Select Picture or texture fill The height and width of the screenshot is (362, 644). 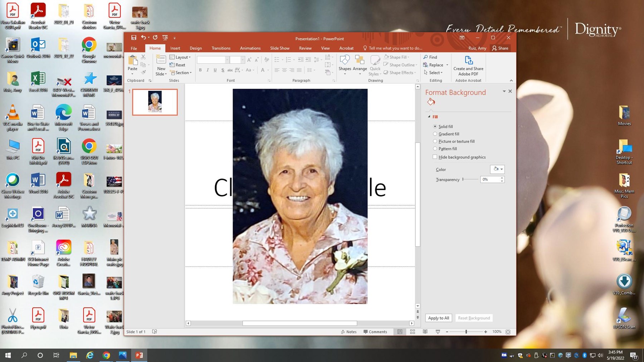[435, 141]
